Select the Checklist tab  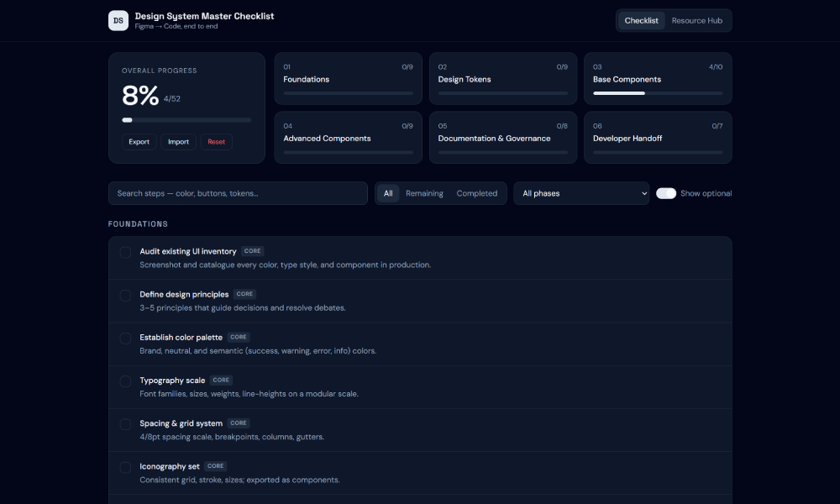tap(641, 20)
